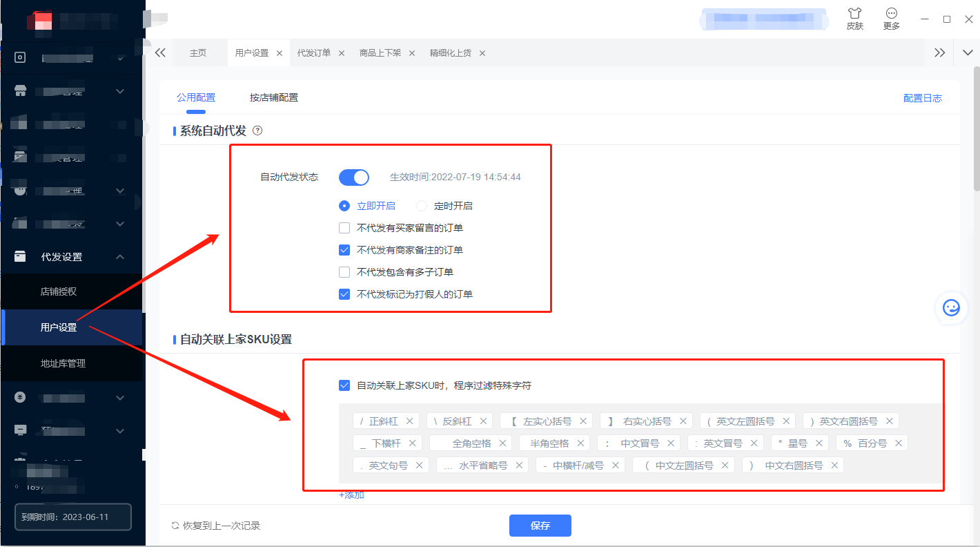
Task: Remove the 反斜杠 character tag
Action: (x=483, y=421)
